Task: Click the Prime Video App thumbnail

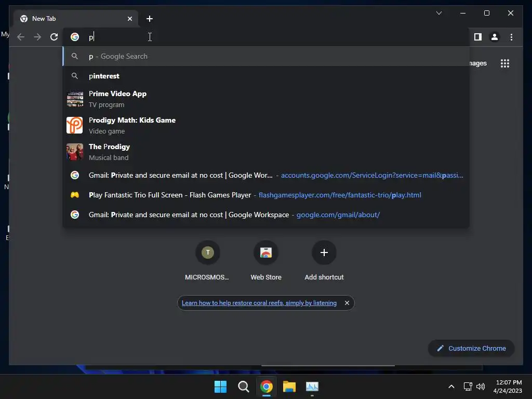Action: [x=75, y=99]
